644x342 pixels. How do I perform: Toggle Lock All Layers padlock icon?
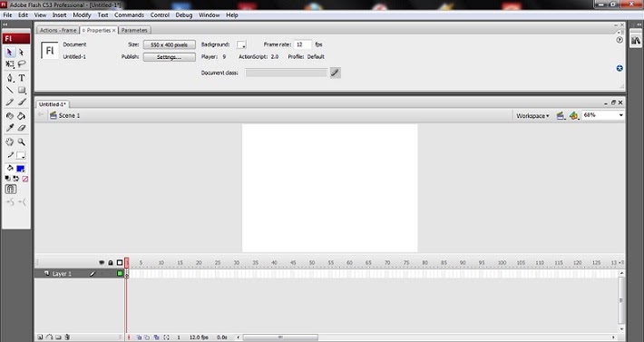click(x=111, y=262)
